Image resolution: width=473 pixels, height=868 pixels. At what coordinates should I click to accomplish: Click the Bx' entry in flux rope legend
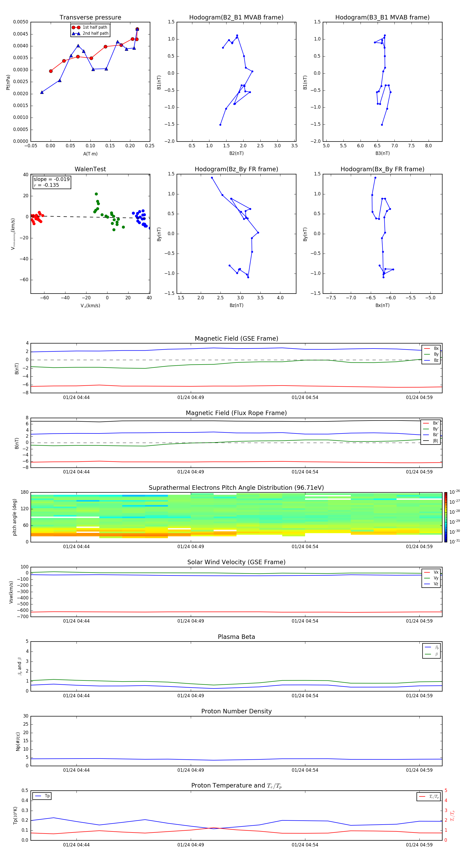(431, 423)
